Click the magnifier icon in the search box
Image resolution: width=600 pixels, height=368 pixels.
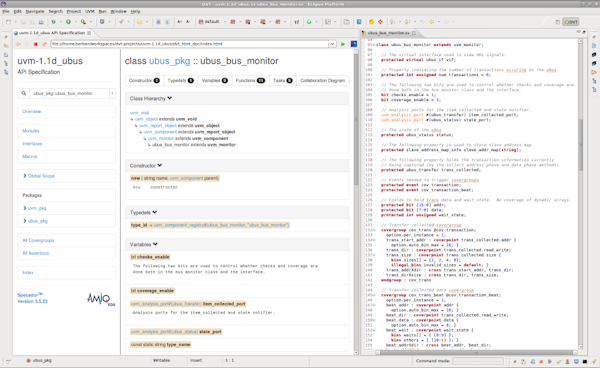[24, 93]
